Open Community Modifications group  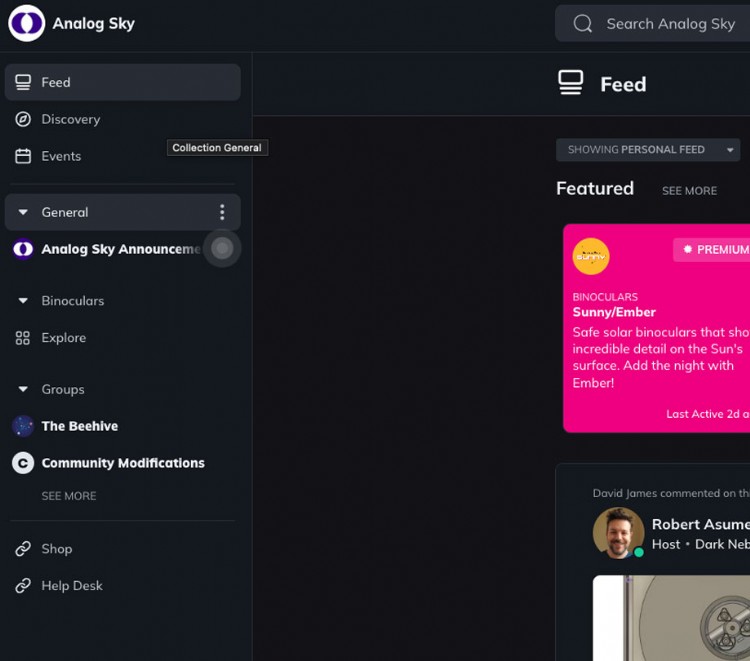[122, 463]
